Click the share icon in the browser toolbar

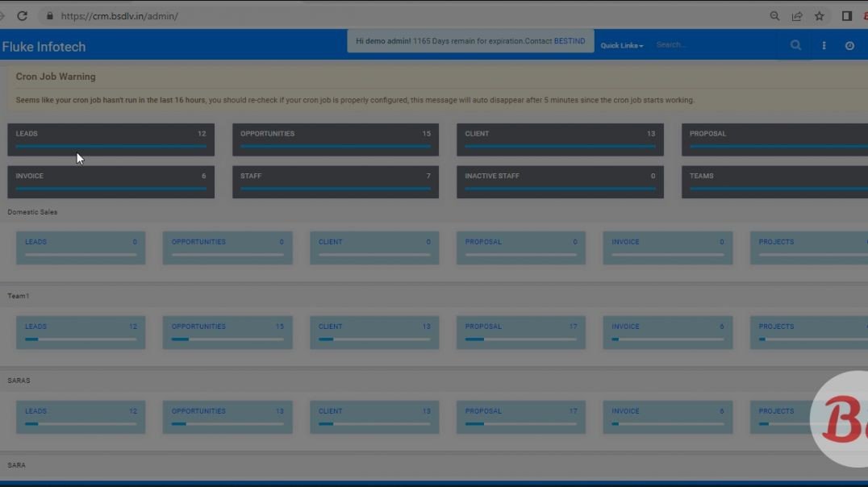[x=797, y=15]
